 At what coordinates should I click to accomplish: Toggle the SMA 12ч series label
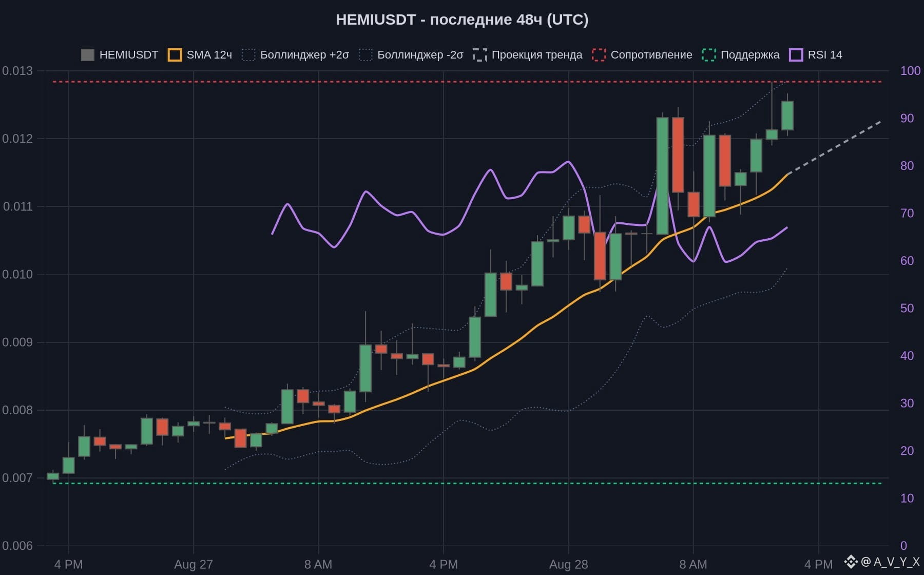[x=209, y=55]
